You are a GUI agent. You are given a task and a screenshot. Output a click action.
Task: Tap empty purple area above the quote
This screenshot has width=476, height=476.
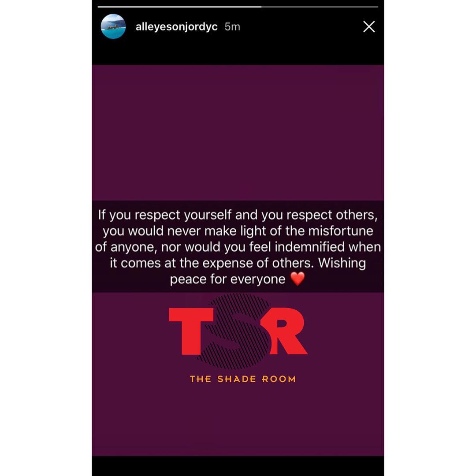(x=238, y=132)
